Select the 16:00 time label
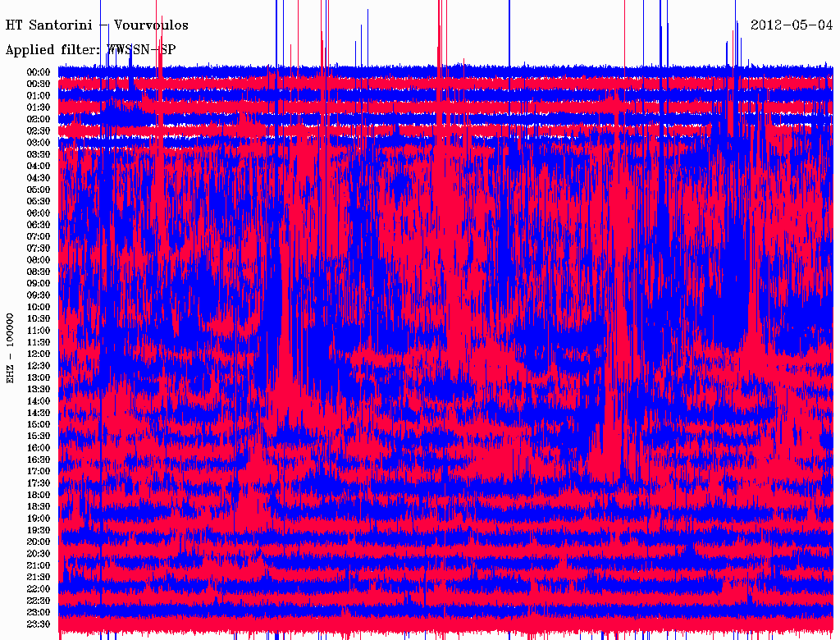 coord(39,448)
